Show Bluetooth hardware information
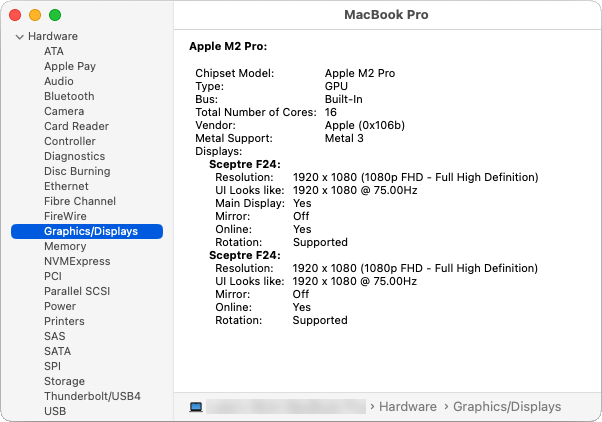This screenshot has height=422, width=602. pyautogui.click(x=69, y=96)
